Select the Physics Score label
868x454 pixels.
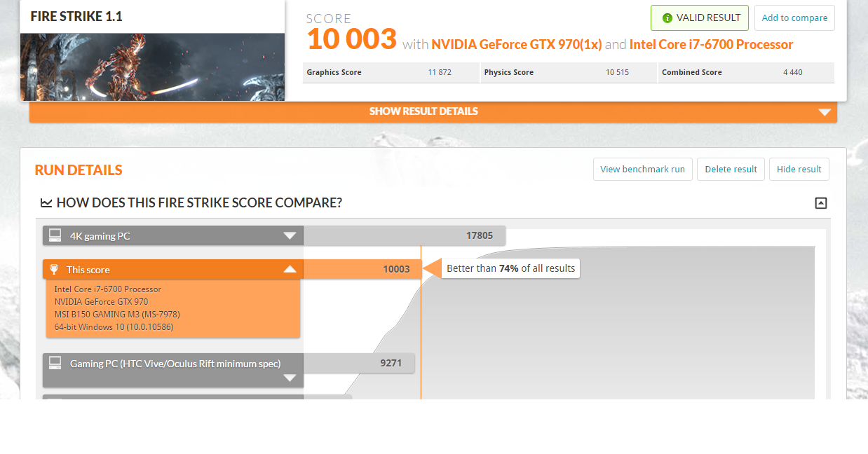pyautogui.click(x=508, y=72)
